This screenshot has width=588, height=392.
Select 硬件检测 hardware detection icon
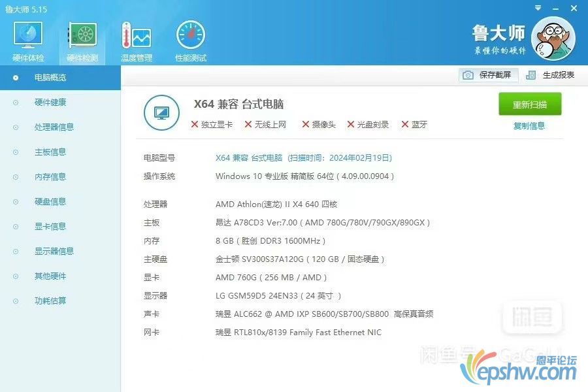(x=82, y=41)
